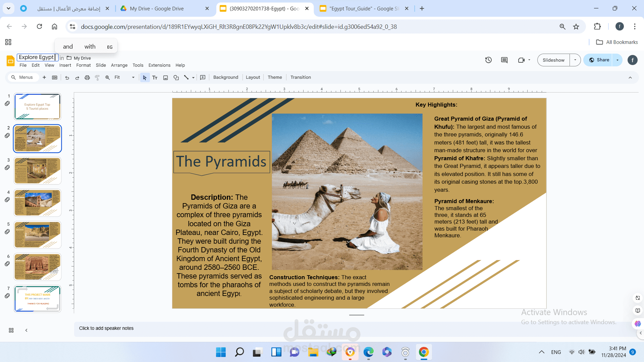This screenshot has height=362, width=644.
Task: Open the File menu
Action: [x=23, y=65]
